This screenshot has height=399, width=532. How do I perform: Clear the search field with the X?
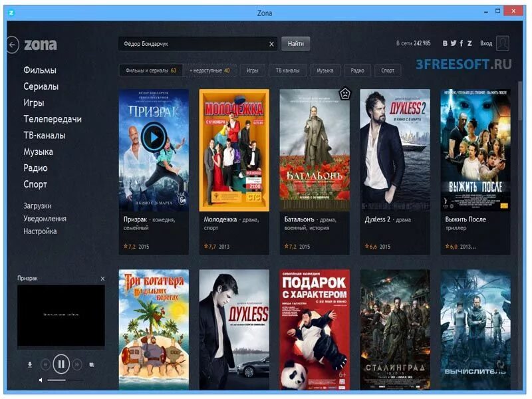tap(271, 44)
